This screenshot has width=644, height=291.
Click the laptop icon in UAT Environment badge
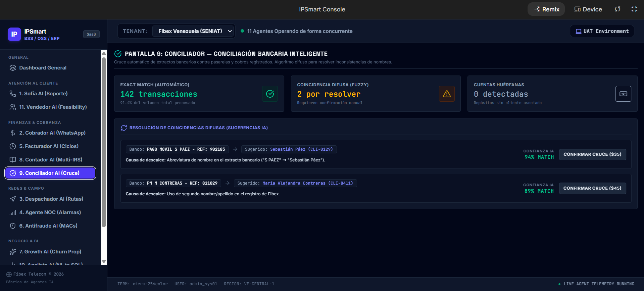[579, 31]
